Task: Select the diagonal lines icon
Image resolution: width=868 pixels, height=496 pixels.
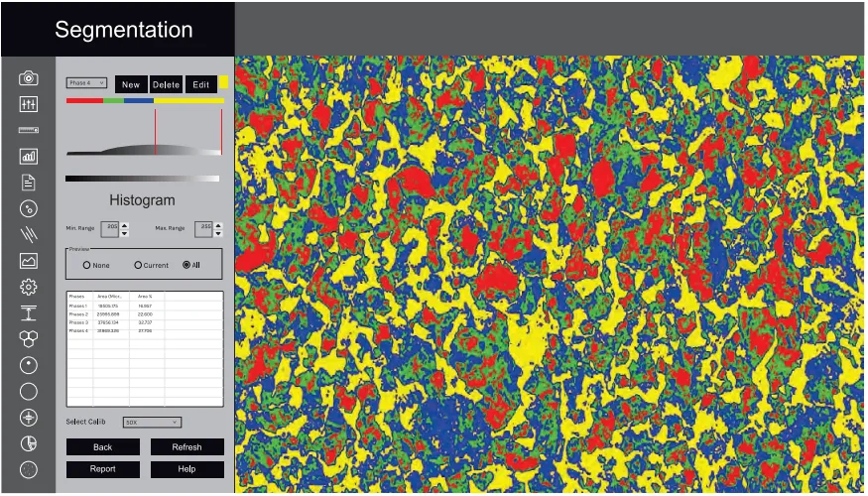Action: [28, 235]
